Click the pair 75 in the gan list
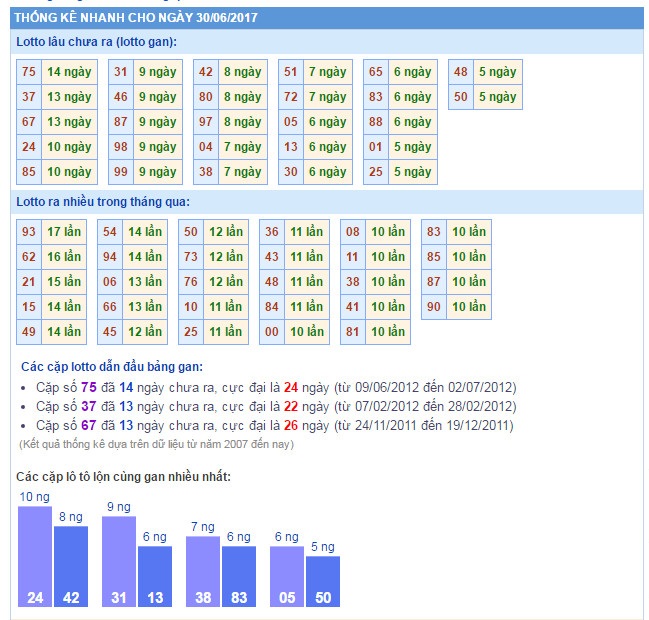 click(89, 387)
